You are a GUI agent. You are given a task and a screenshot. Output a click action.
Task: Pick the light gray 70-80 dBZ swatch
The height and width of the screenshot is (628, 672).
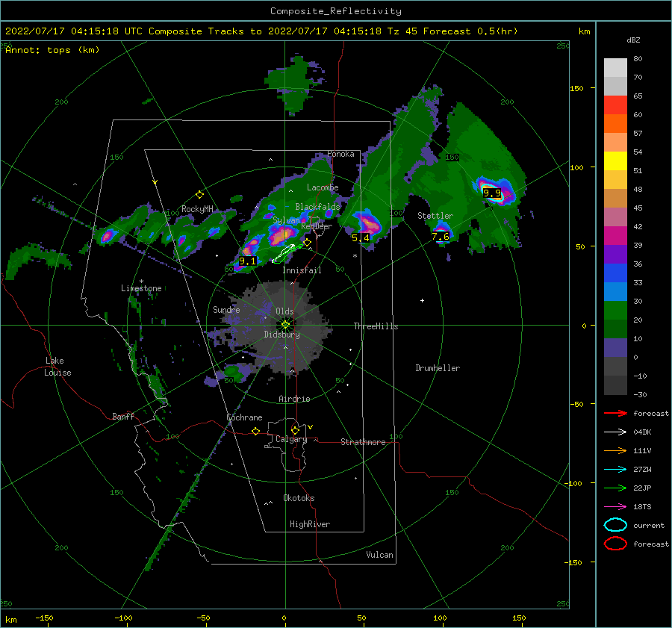click(615, 68)
